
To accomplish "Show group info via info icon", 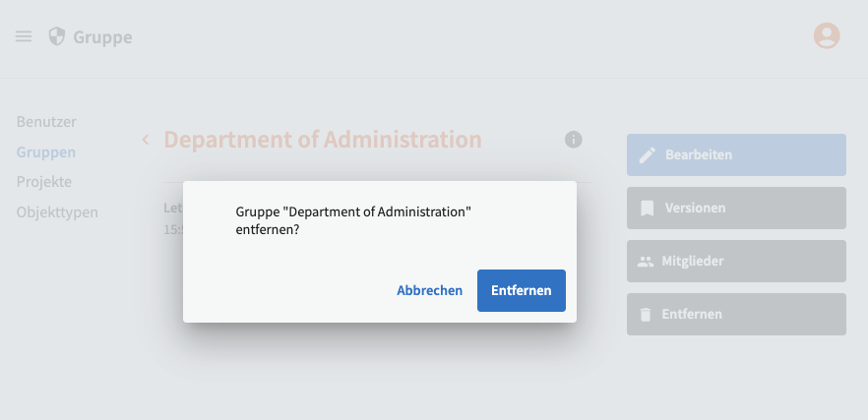I will tap(574, 140).
